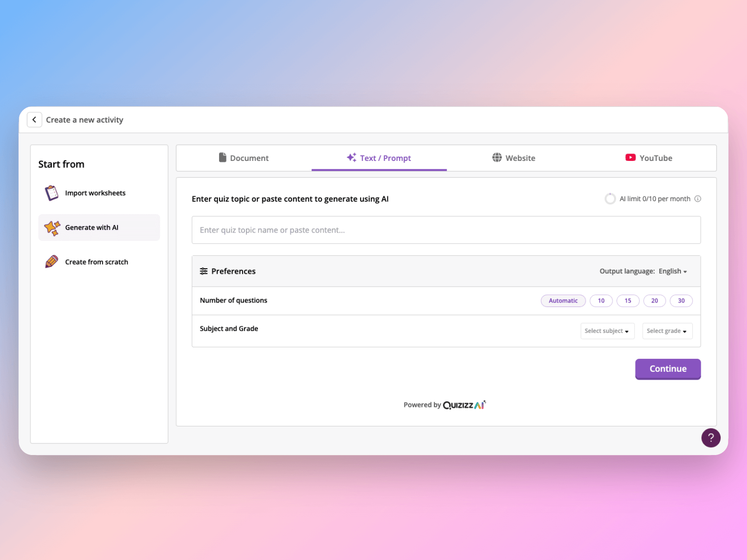The height and width of the screenshot is (560, 747).
Task: Open the help question mark icon
Action: [711, 437]
